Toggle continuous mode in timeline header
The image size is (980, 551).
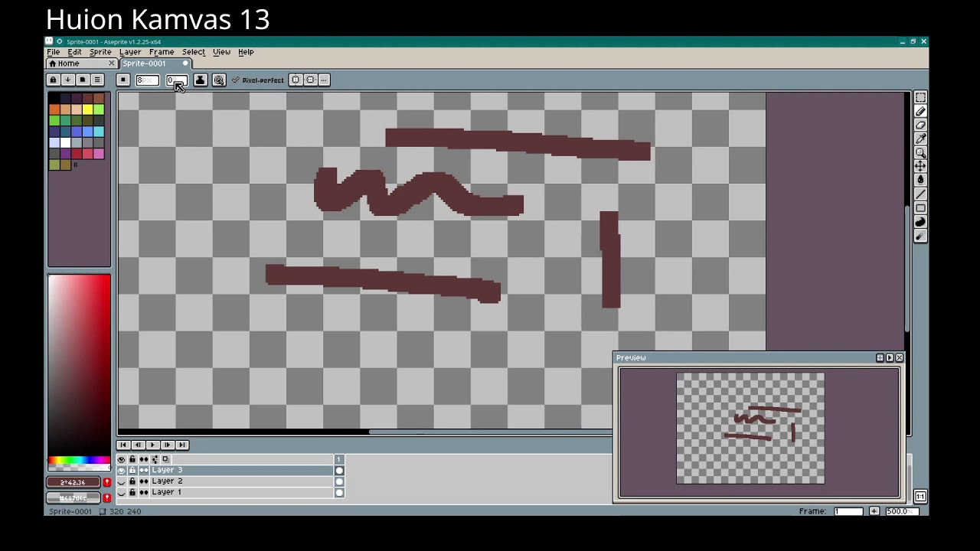pyautogui.click(x=143, y=459)
